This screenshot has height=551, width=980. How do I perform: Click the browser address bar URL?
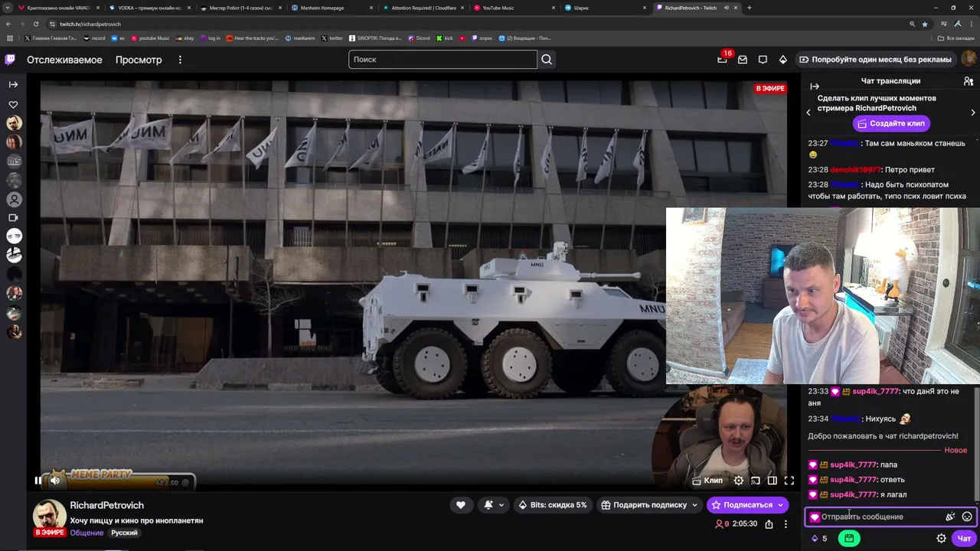click(x=90, y=24)
